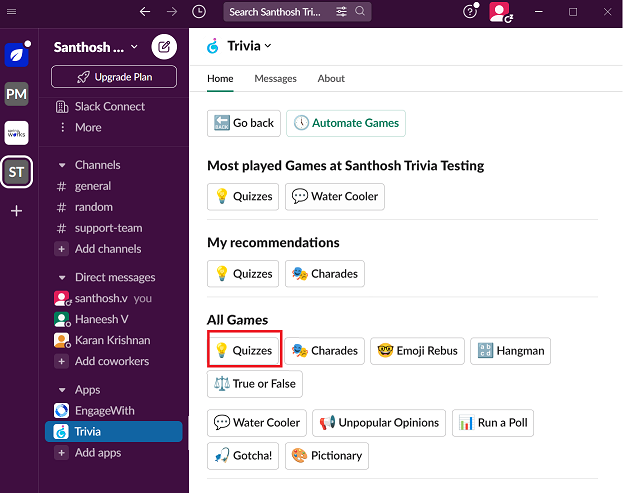Click the Upgrade Plan button
This screenshot has height=493, width=626.
point(114,77)
